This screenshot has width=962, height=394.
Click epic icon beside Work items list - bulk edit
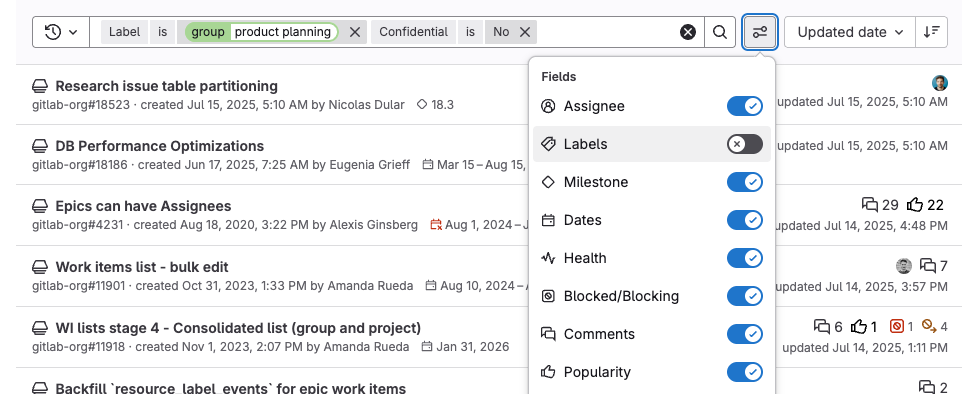[40, 267]
